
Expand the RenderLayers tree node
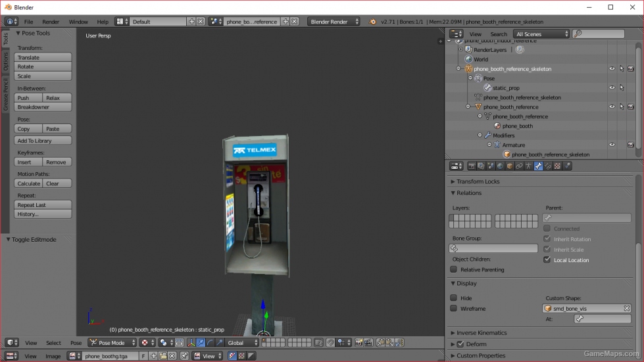(461, 50)
